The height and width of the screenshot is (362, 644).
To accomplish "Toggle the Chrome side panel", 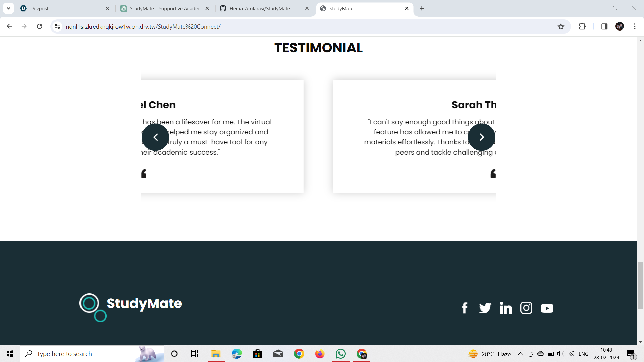I will pos(604,26).
